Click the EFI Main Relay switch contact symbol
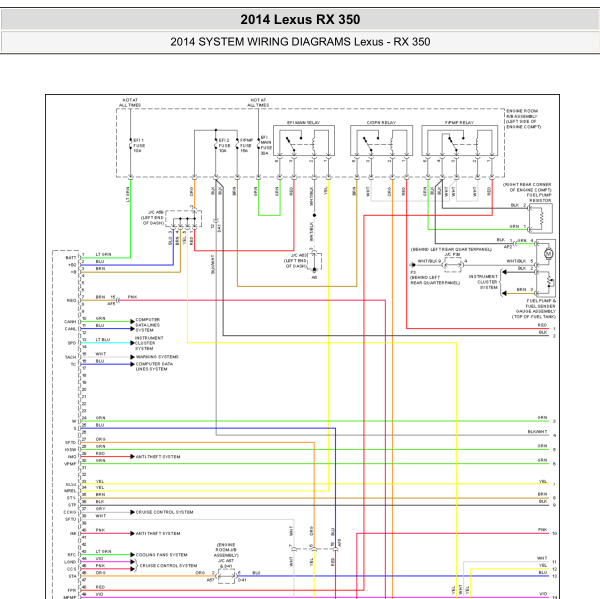Image resolution: width=600 pixels, height=599 pixels. pos(292,143)
